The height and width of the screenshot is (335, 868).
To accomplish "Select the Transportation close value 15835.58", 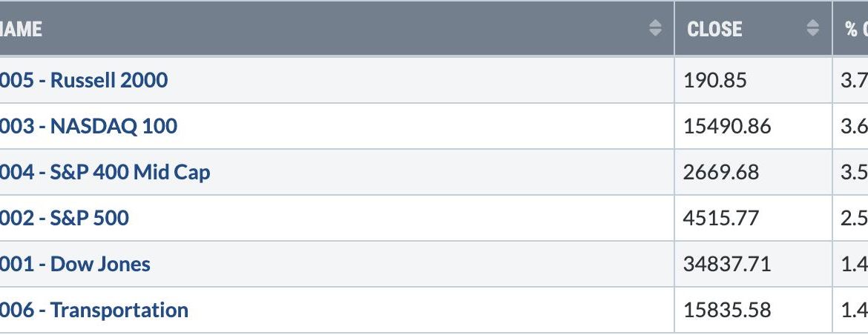I will pos(727,310).
